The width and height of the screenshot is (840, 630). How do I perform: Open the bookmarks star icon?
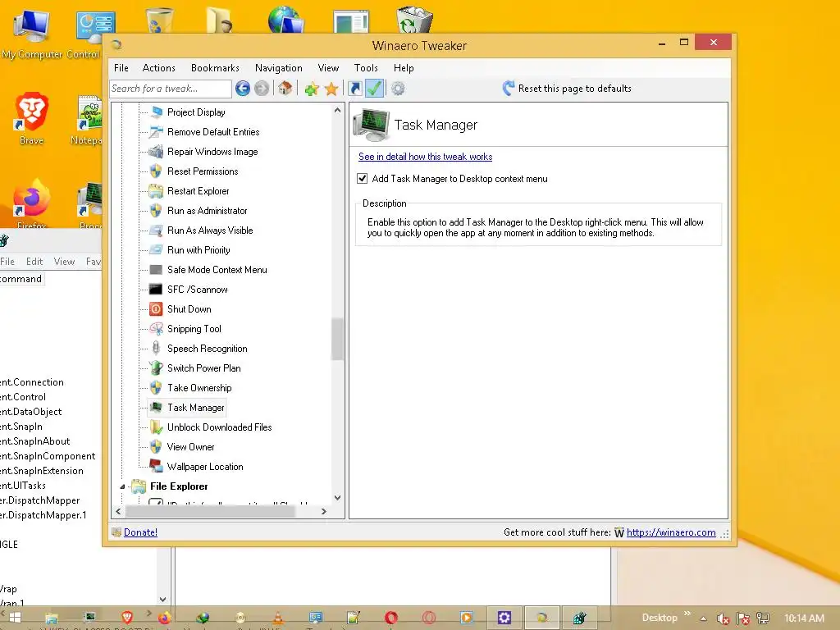(x=331, y=89)
